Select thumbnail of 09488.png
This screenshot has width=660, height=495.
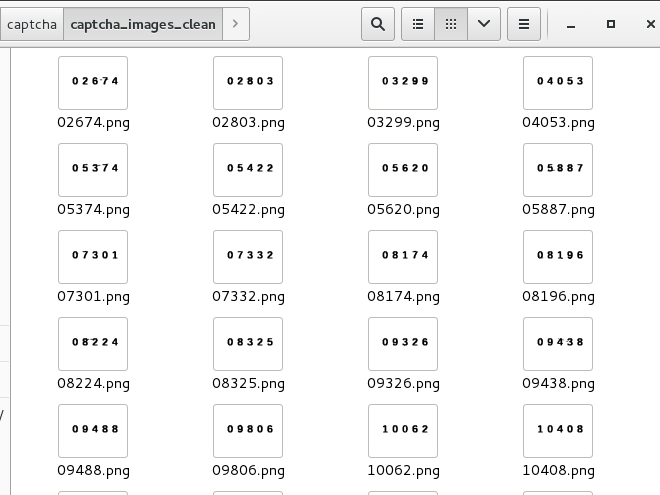click(93, 431)
